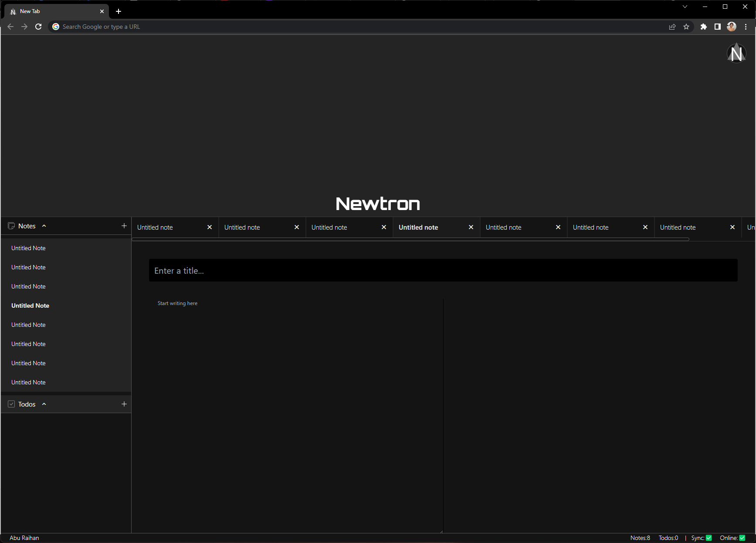Click the Online status checkbox in the status bar
Viewport: 756px width, 543px height.
tap(742, 538)
